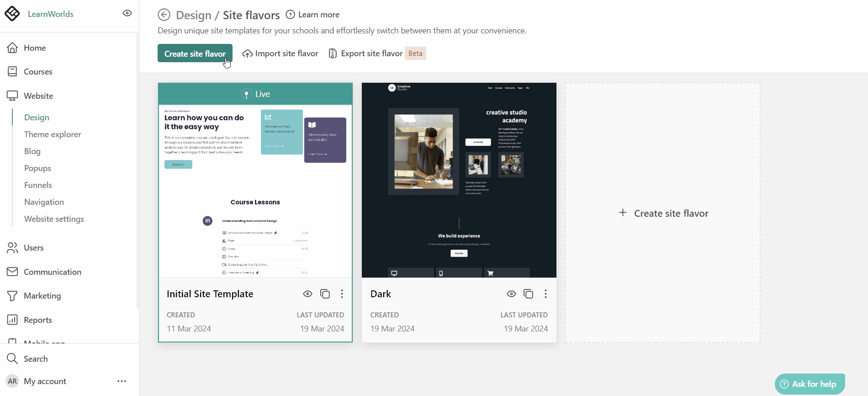Click the Marketing funnel icon

click(12, 296)
